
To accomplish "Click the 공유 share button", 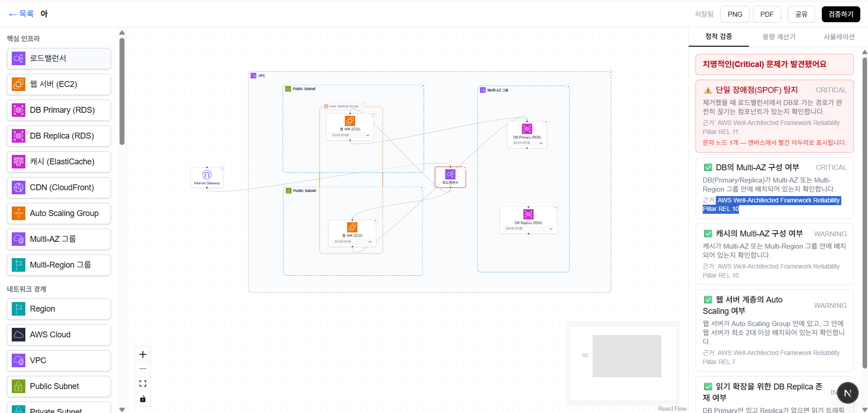I will tap(801, 14).
